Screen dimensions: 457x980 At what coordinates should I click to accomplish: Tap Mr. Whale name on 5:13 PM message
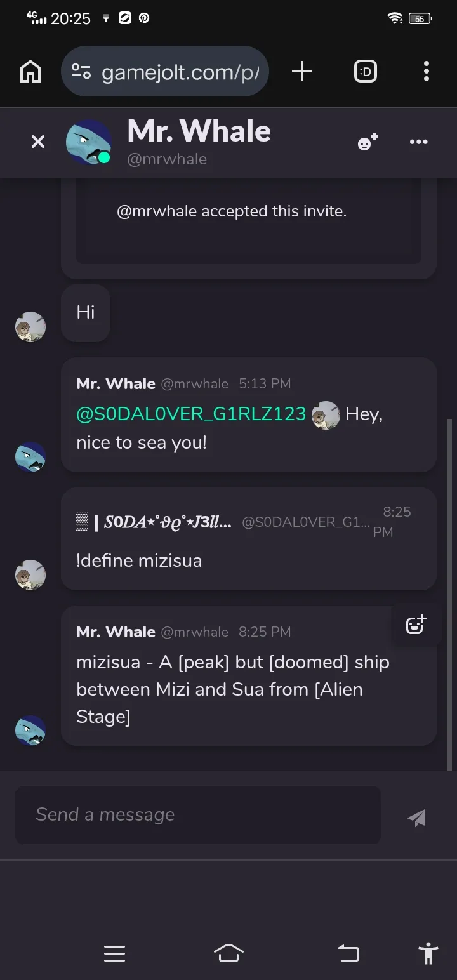tap(116, 383)
